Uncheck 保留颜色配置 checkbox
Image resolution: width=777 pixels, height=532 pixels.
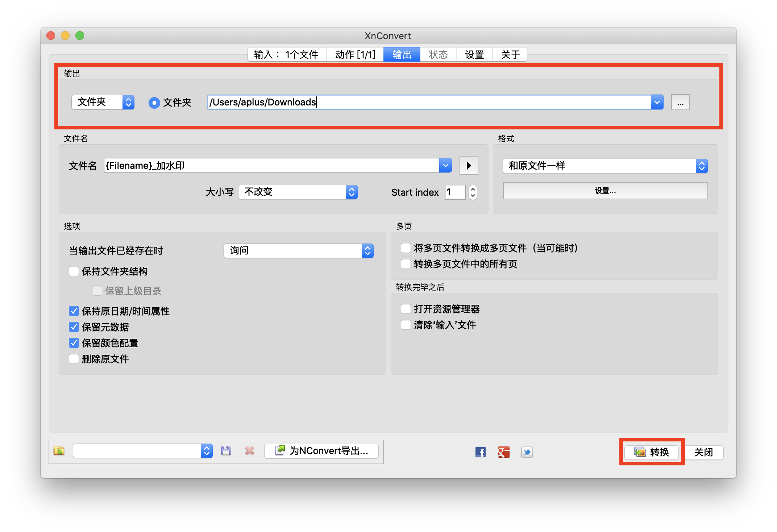[x=74, y=343]
